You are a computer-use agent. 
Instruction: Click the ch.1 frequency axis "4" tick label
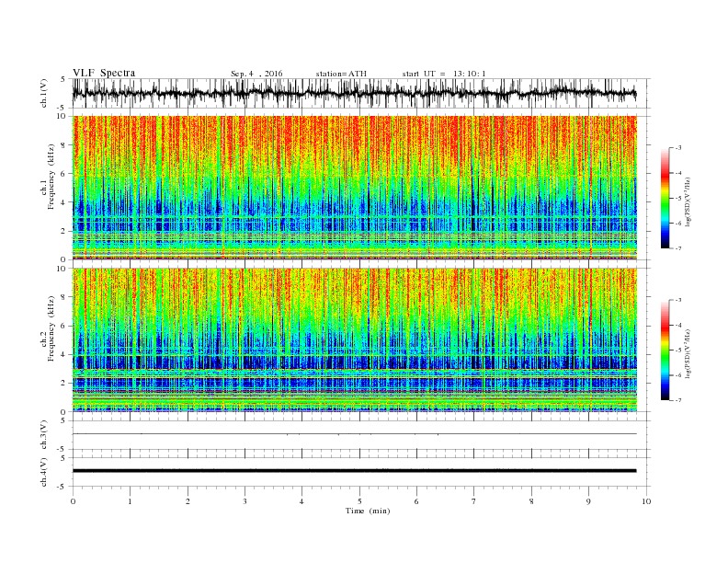pos(63,202)
